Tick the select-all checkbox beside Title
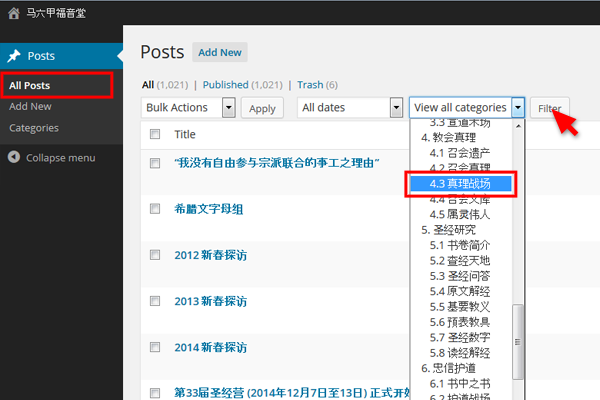 155,134
